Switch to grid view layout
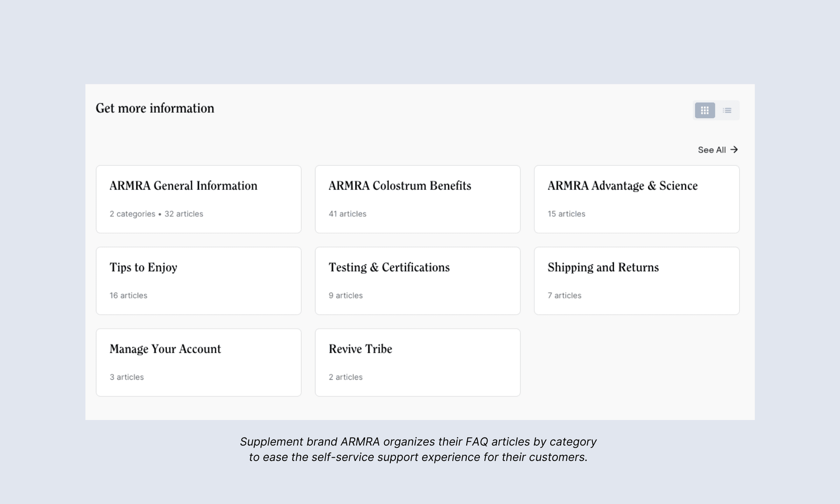 point(705,111)
